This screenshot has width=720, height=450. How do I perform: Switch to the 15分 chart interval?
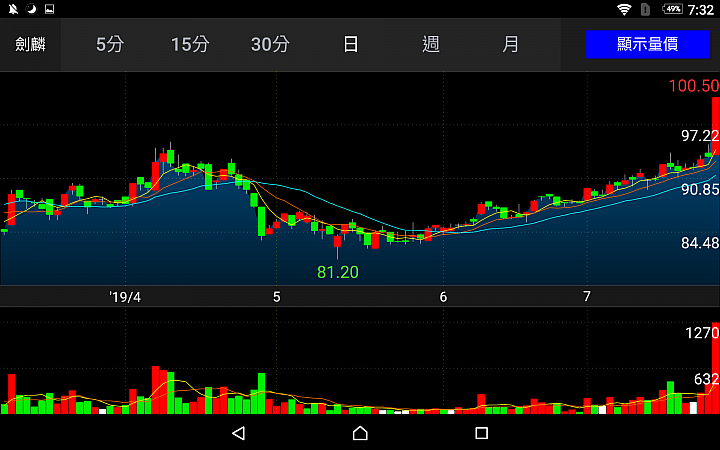tap(190, 45)
